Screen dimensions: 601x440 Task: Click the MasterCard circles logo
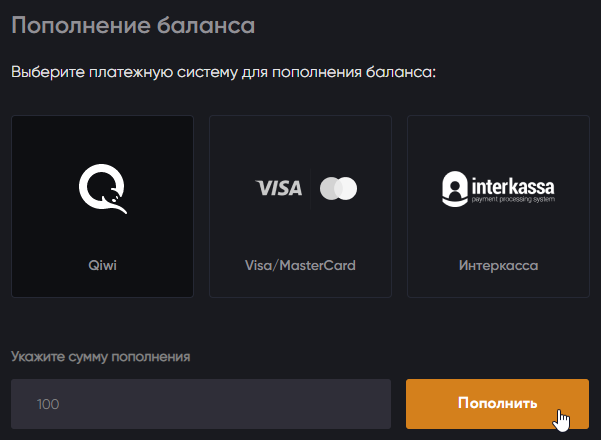click(338, 188)
